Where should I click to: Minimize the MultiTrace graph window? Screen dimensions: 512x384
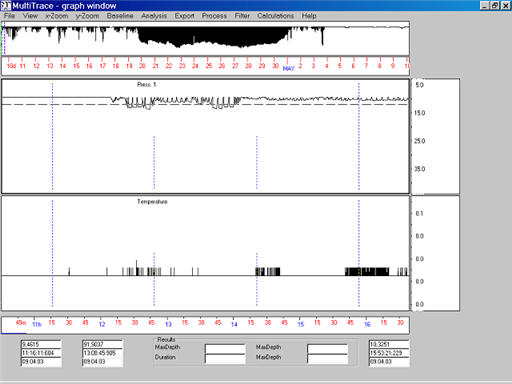pos(485,5)
